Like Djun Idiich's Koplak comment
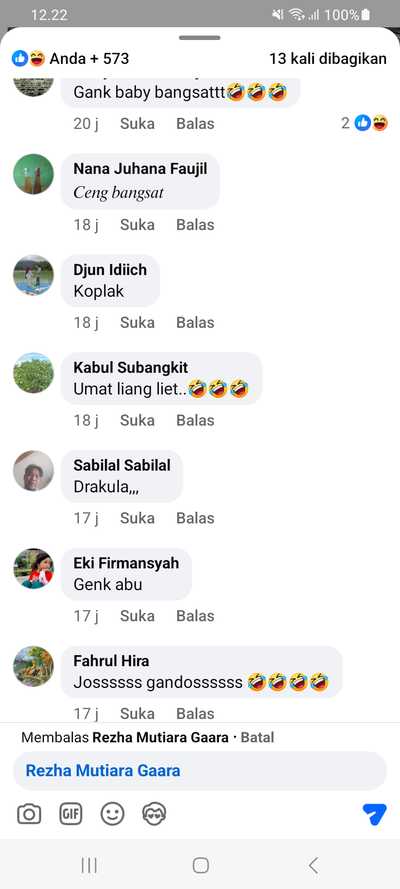 (137, 323)
